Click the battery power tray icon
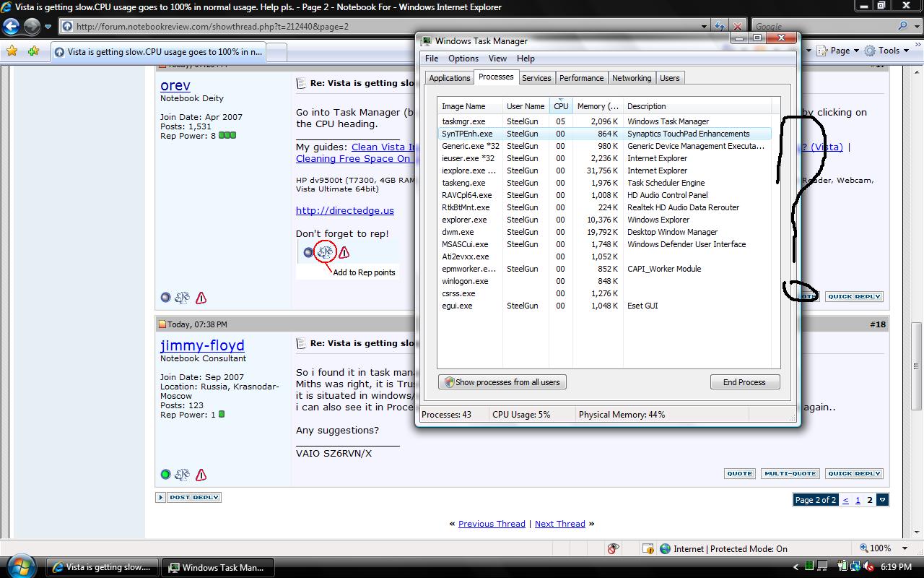Image resolution: width=924 pixels, height=578 pixels. (842, 567)
